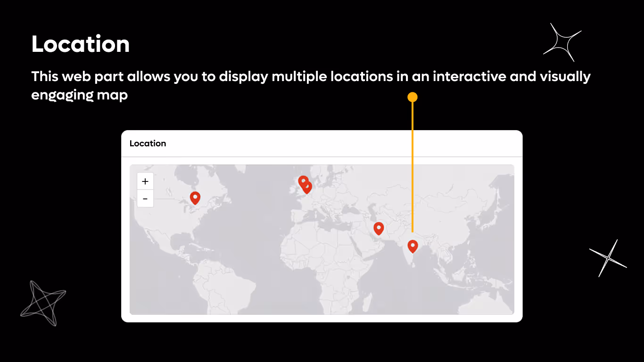This screenshot has width=644, height=362.
Task: Select the upper map pin over the UK
Action: coord(303,181)
